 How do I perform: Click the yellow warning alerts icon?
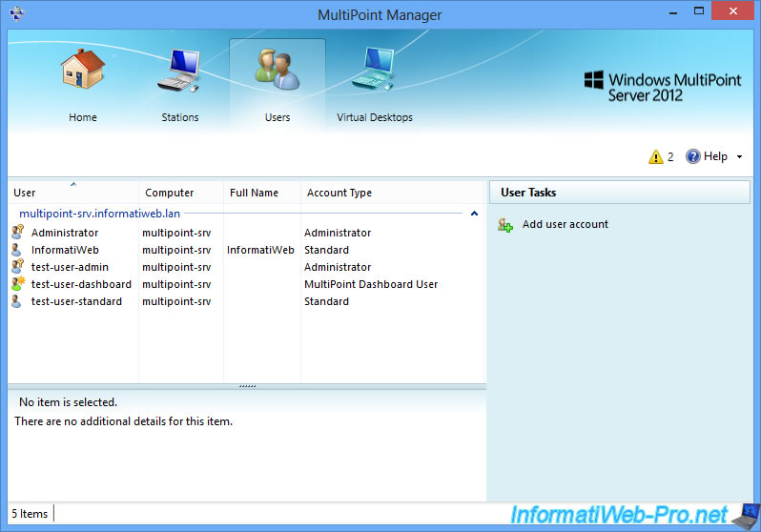coord(655,157)
